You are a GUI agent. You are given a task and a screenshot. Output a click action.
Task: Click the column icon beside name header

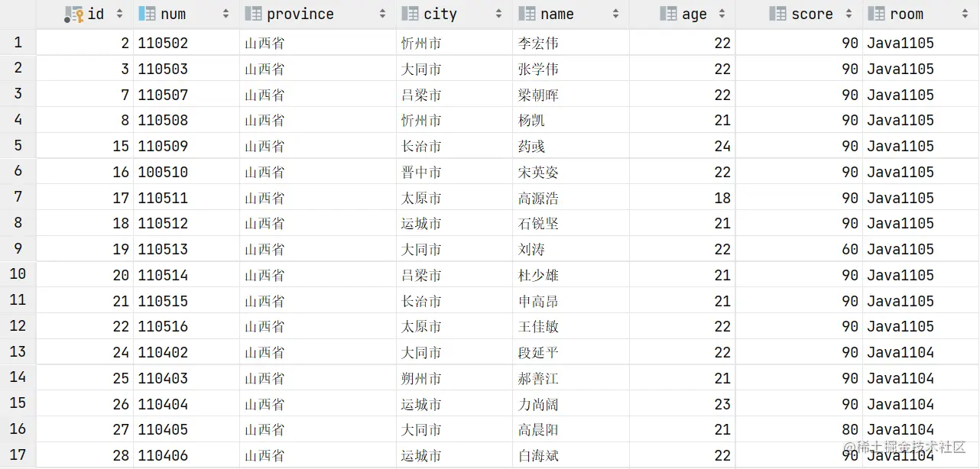click(527, 14)
